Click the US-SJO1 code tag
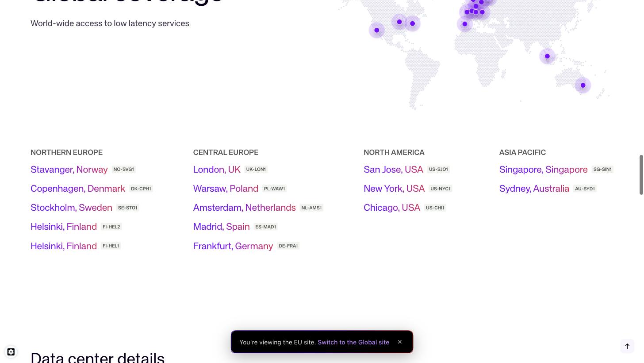This screenshot has width=644, height=363. click(x=438, y=170)
